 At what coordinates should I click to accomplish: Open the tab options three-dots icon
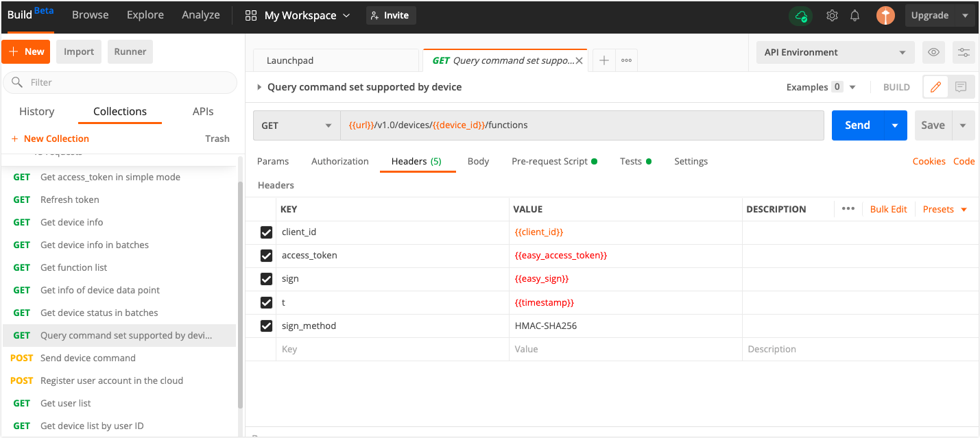627,60
